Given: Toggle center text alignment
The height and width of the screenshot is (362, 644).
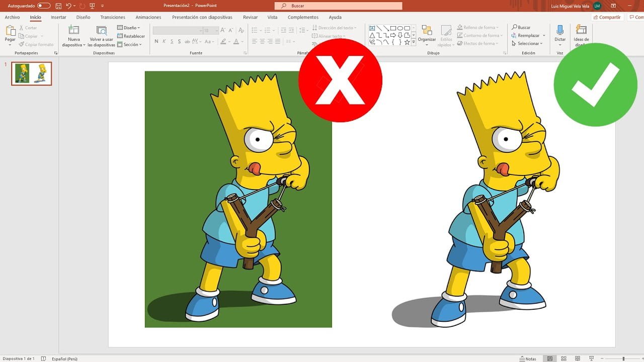Looking at the screenshot, I should [262, 41].
